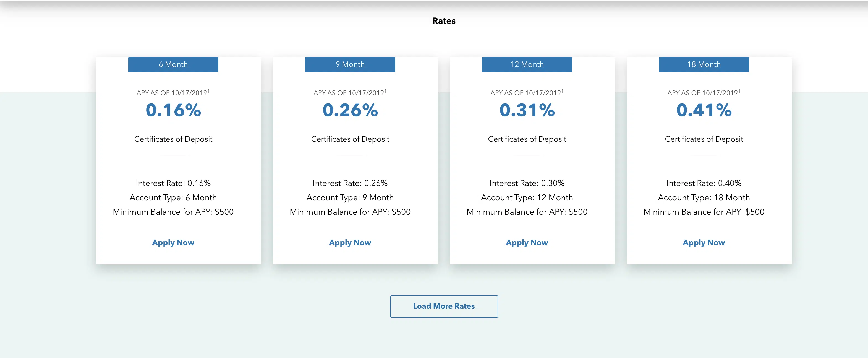Viewport: 868px width, 358px height.
Task: Click Minimum Balance text in 12 Month card
Action: pos(527,212)
